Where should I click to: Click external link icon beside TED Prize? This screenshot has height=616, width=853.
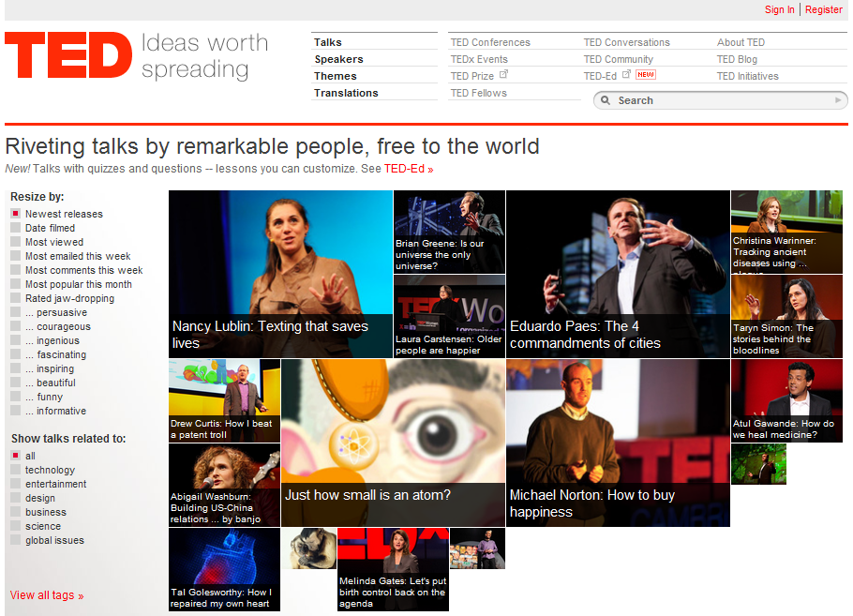pyautogui.click(x=503, y=74)
